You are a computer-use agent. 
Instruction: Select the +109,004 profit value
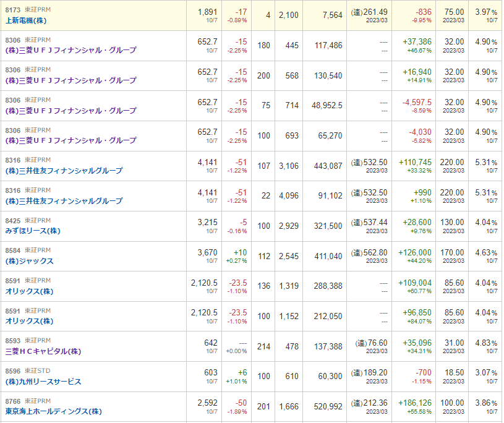pos(415,283)
